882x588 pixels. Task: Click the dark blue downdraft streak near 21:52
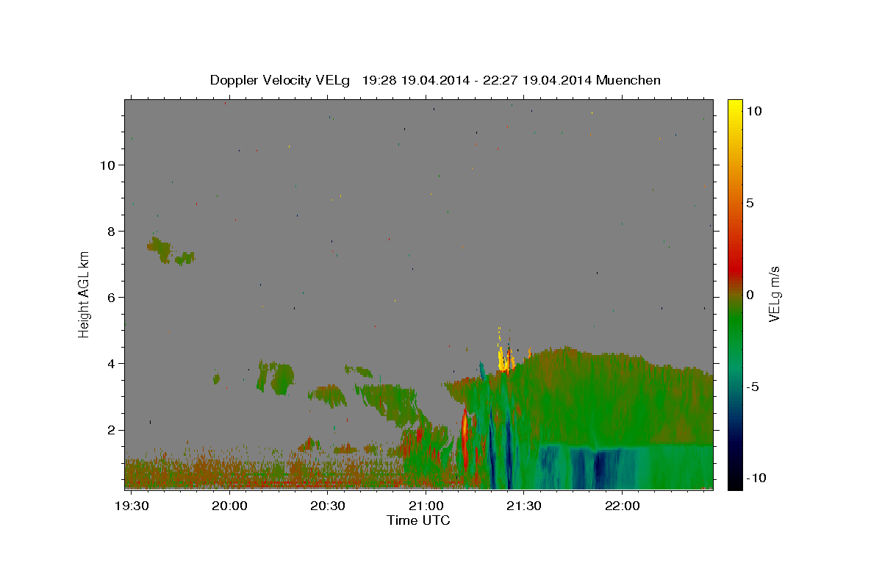(x=600, y=467)
